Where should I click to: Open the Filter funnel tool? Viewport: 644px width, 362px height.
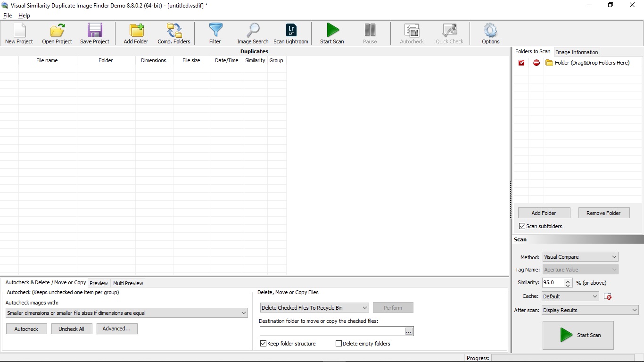click(215, 30)
